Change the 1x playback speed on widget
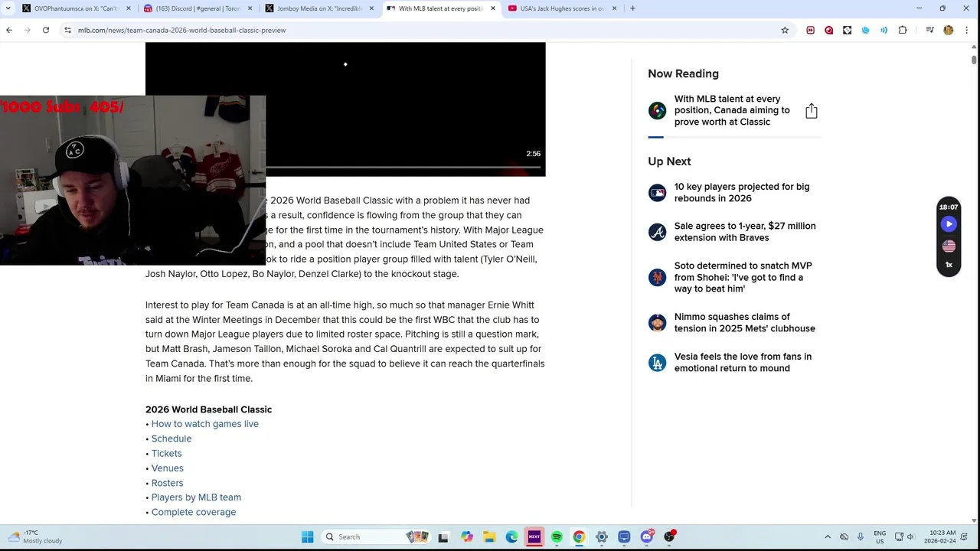980x551 pixels. tap(949, 265)
